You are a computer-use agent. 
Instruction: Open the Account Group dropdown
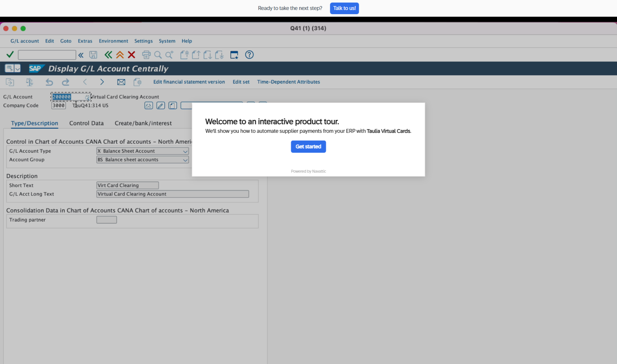185,160
